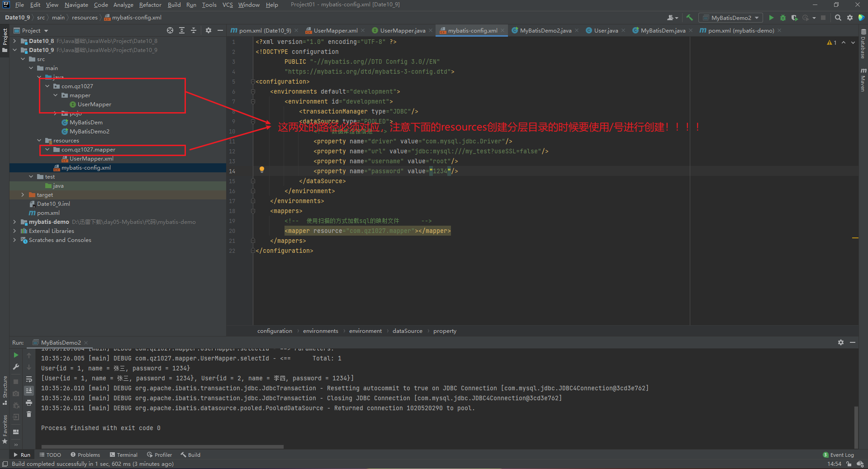Viewport: 868px width, 469px height.
Task: Open Search Everywhere with the magnifier icon
Action: point(838,18)
